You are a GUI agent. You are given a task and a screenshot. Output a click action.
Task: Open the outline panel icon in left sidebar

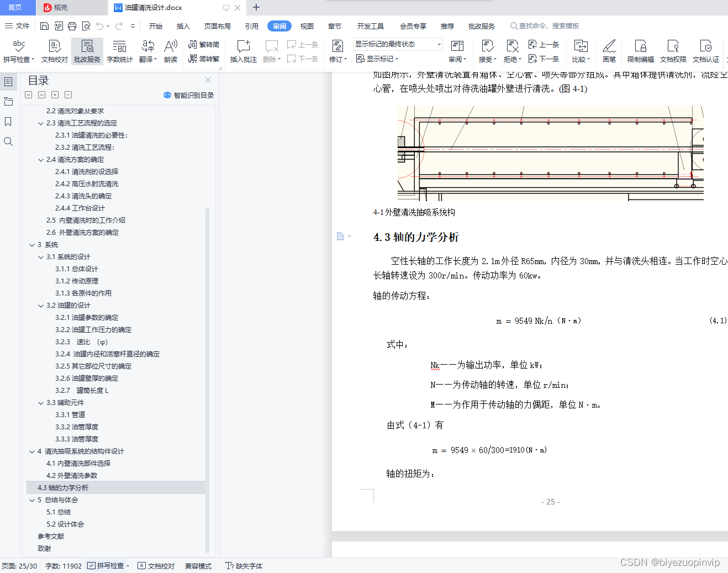click(x=8, y=82)
